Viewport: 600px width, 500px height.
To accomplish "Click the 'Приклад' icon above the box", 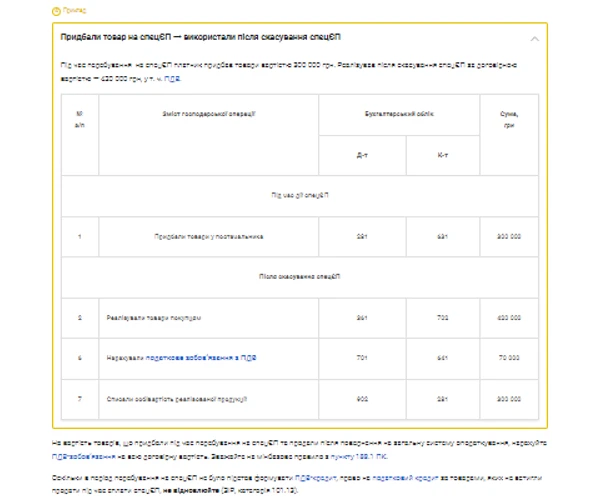I will point(56,10).
